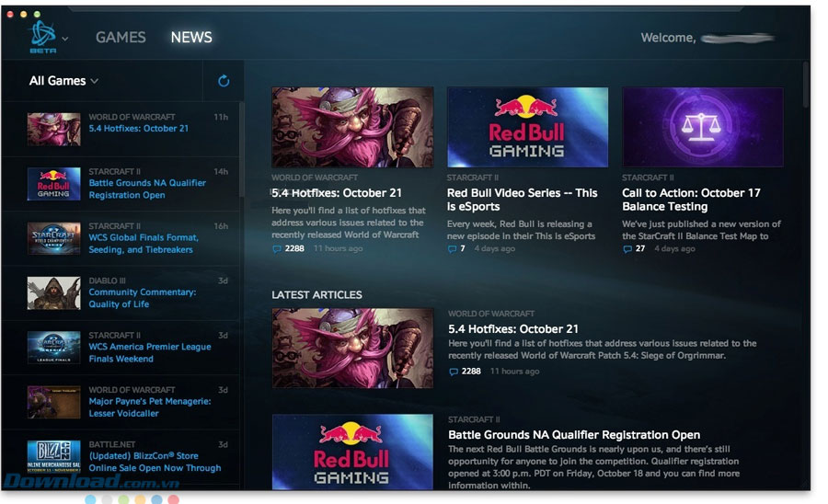
Task: Click '11 hours ago' under featured Hotfixes card
Action: [x=338, y=248]
